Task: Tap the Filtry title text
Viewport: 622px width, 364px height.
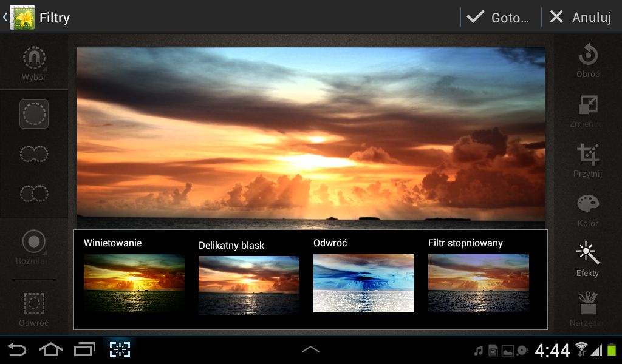Action: pos(55,18)
